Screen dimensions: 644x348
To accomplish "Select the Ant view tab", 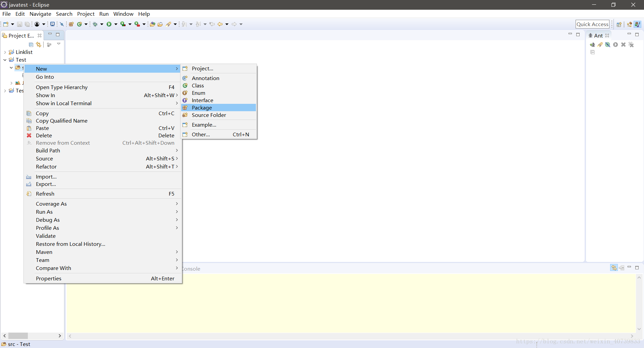I will 598,36.
